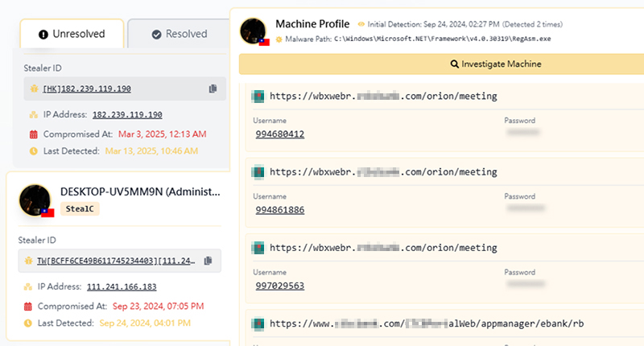Click the DESKTOP-UV5MM9N machine avatar

pyautogui.click(x=35, y=200)
